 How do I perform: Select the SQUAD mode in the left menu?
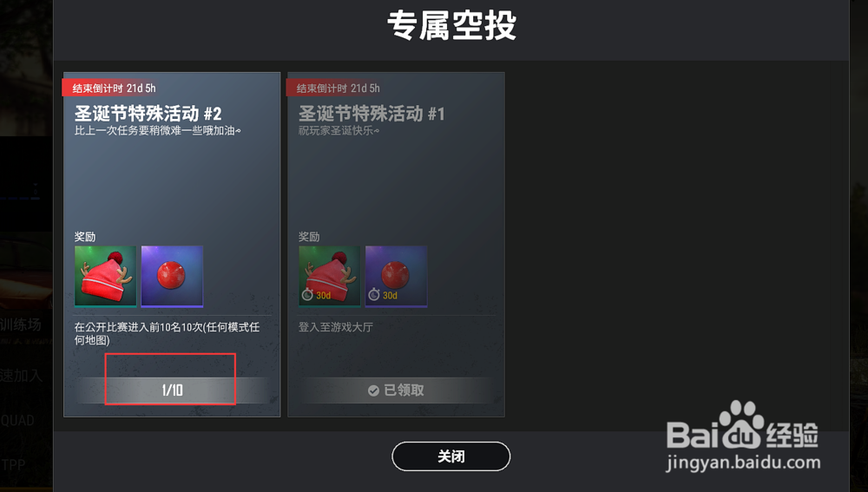[x=17, y=421]
